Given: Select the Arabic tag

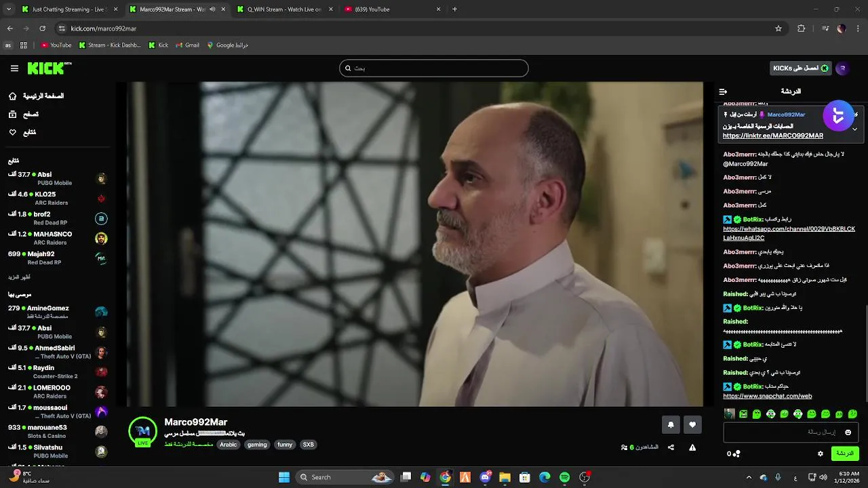Looking at the screenshot, I should 229,445.
